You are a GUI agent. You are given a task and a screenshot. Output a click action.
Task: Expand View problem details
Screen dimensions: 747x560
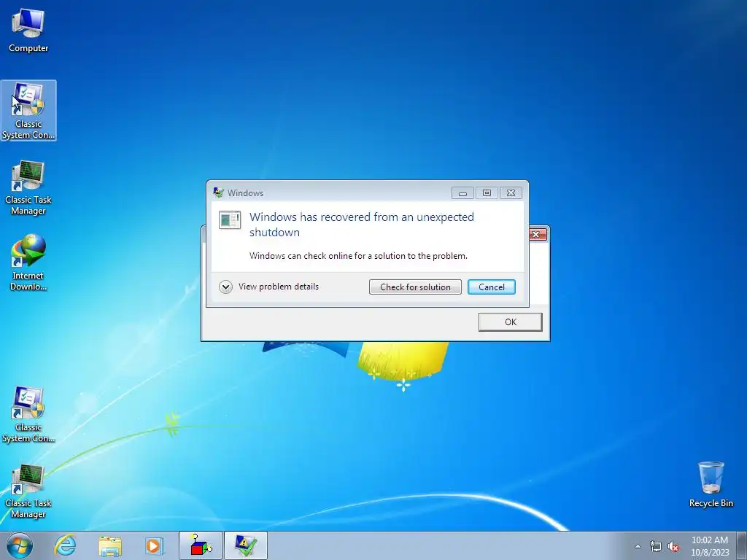pyautogui.click(x=269, y=287)
